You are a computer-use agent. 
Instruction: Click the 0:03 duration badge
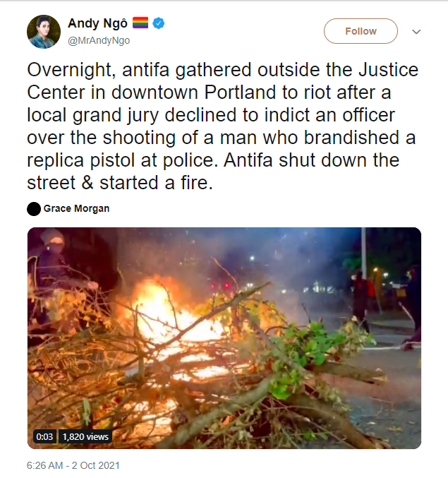(44, 436)
